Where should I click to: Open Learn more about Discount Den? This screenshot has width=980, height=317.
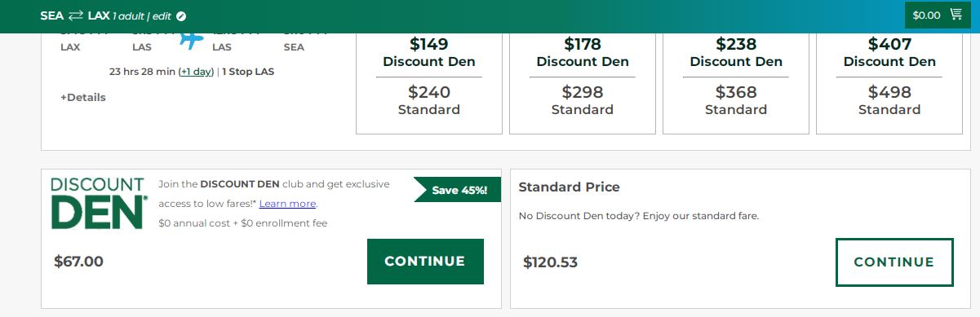click(287, 204)
